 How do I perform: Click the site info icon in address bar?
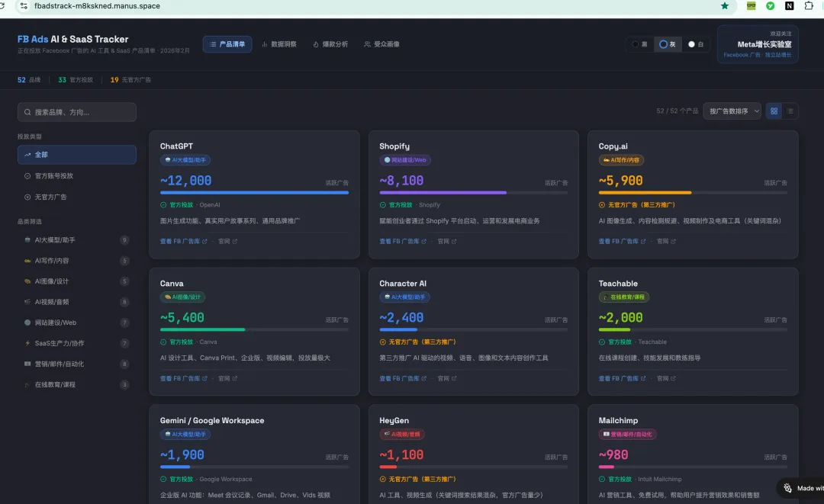click(x=23, y=5)
